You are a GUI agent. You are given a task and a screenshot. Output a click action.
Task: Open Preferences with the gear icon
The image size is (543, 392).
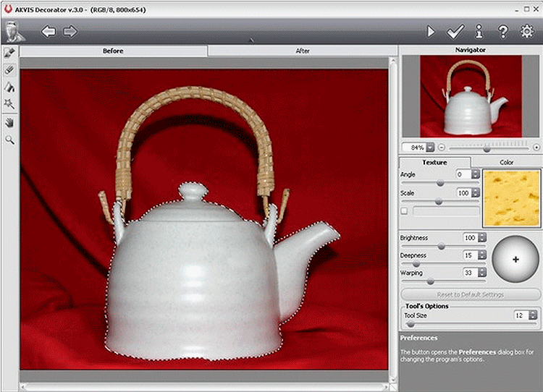click(527, 32)
